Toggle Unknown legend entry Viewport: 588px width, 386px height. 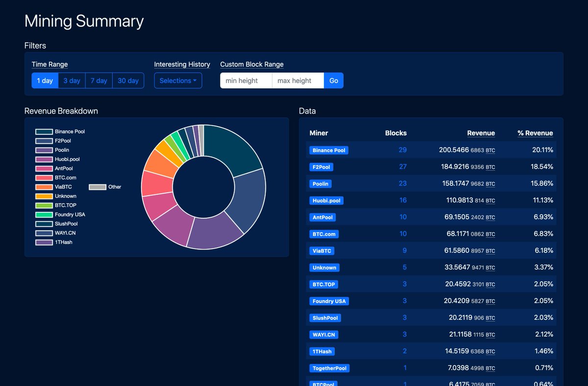pos(56,196)
